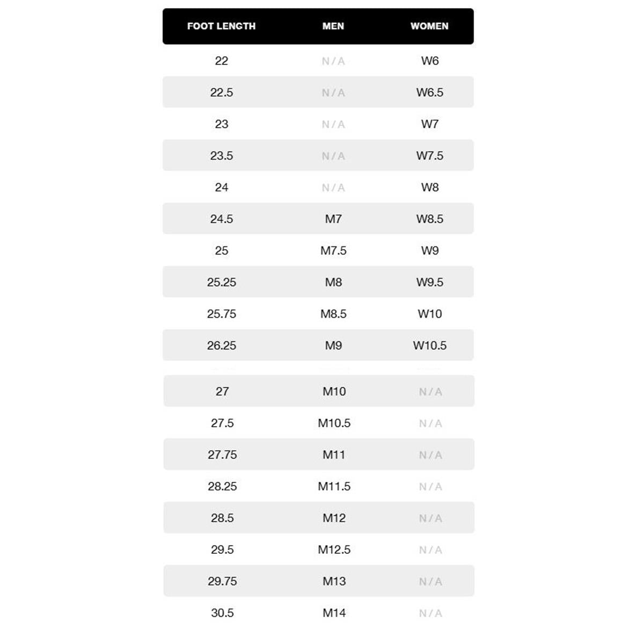This screenshot has width=644, height=644.
Task: Click the M10.5 men's size cell
Action: [334, 423]
